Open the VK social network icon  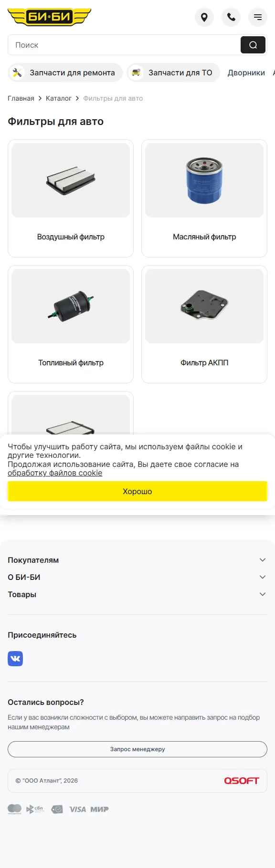(15, 659)
